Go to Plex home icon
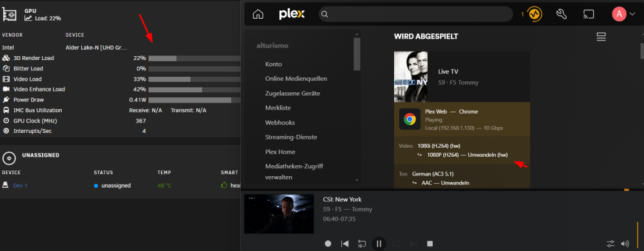This screenshot has height=251, width=644. click(258, 14)
